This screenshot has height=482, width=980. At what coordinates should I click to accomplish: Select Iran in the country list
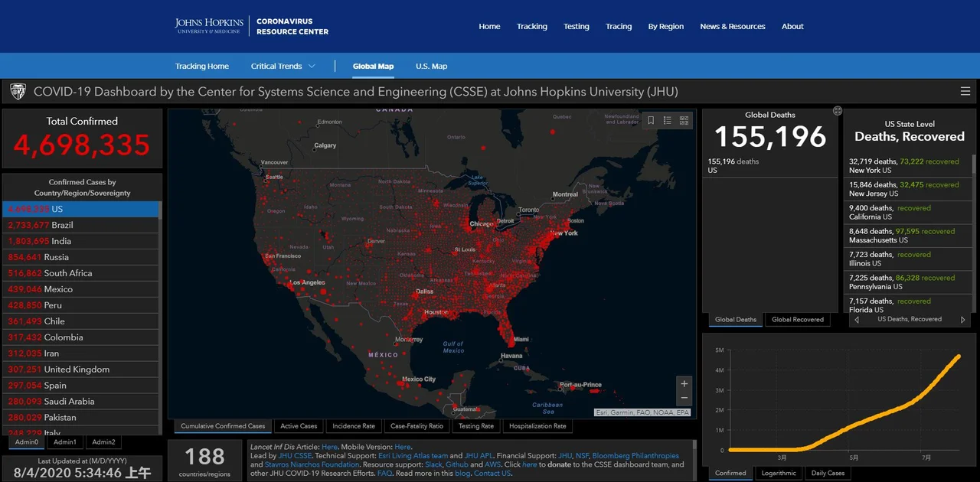coord(81,353)
